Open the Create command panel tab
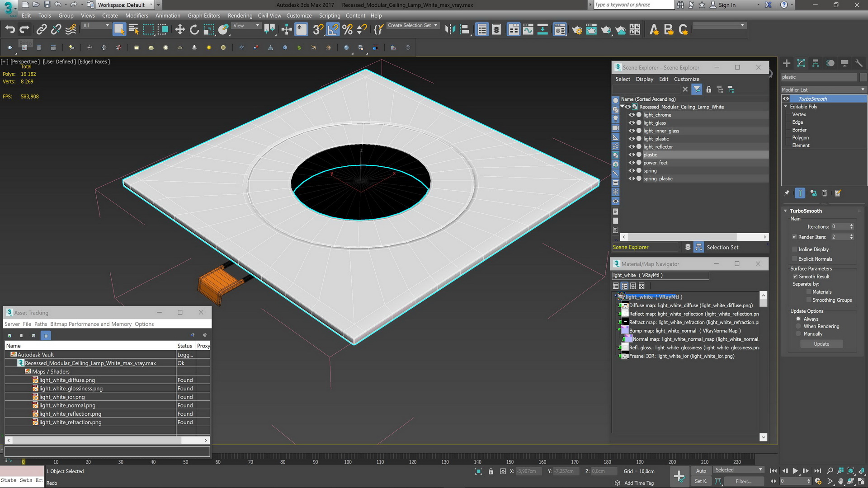The image size is (868, 488). 787,63
